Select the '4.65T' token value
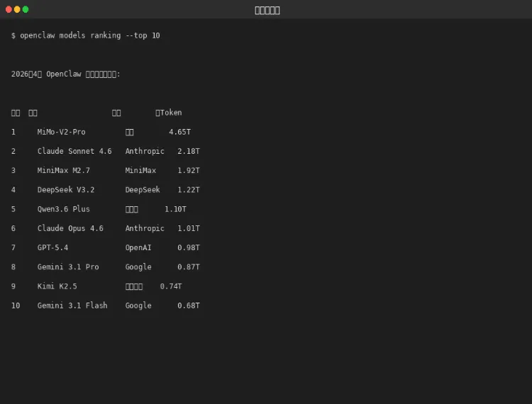 click(180, 132)
